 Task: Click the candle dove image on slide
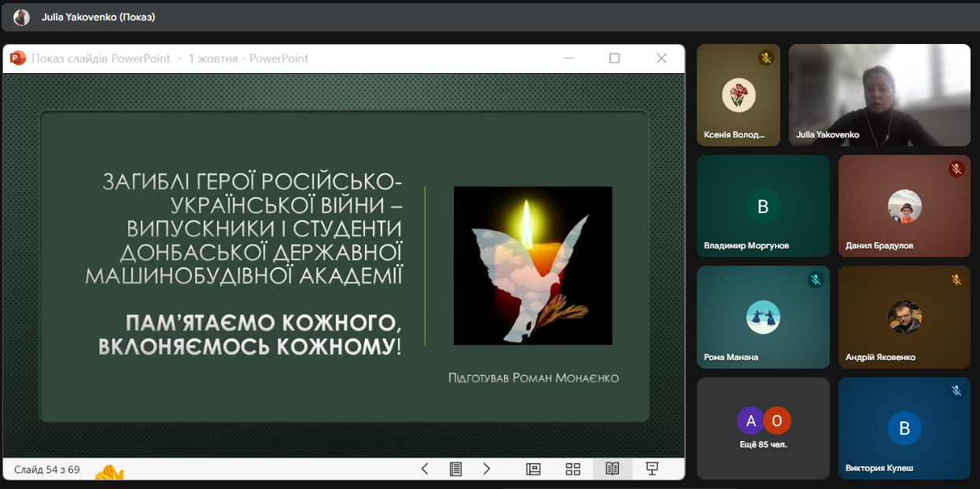[532, 266]
